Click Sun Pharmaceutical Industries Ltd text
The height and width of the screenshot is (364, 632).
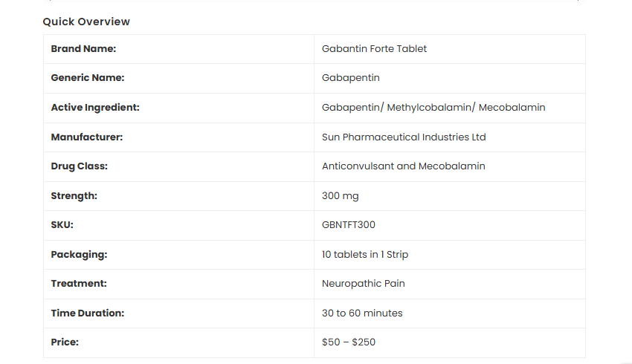click(x=404, y=137)
